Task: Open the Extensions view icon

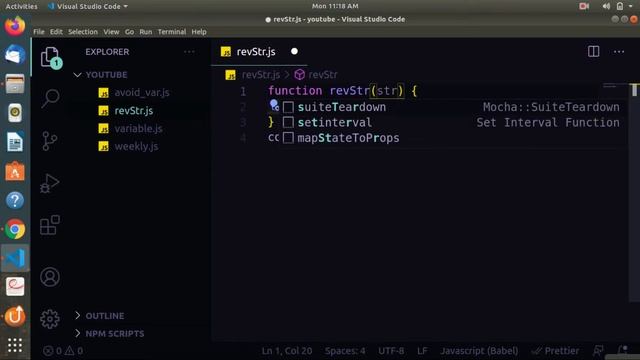Action: coord(50,225)
